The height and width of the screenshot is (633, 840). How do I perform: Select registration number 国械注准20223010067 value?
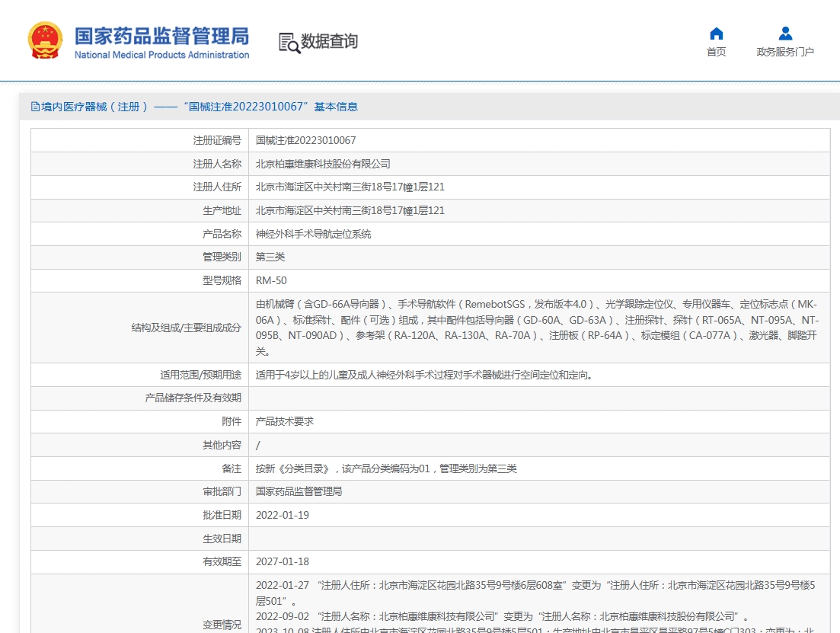305,140
